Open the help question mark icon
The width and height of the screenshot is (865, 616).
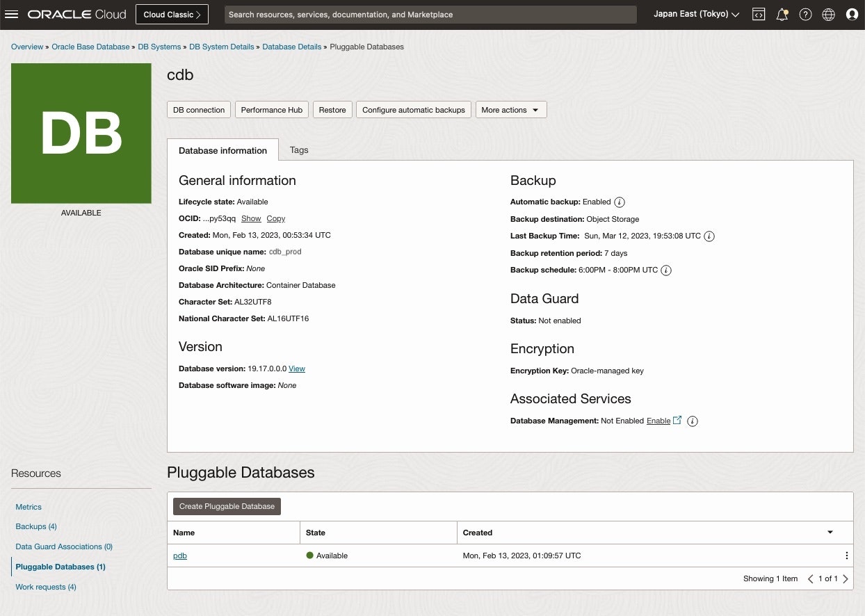pos(805,15)
